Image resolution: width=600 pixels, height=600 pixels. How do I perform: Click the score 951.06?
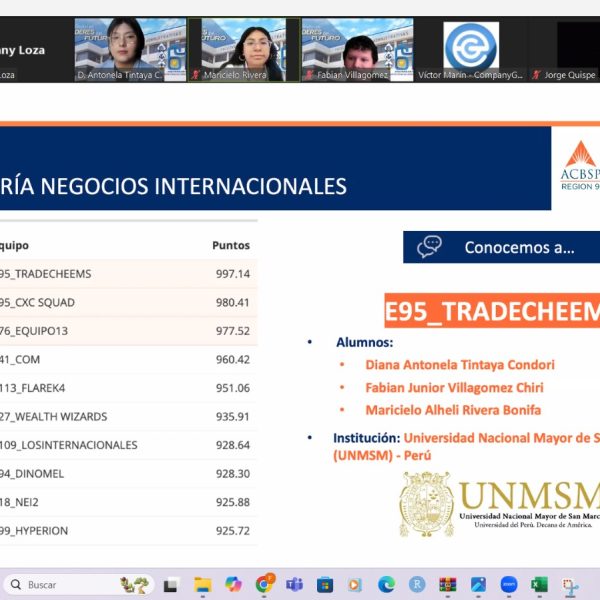coord(233,388)
